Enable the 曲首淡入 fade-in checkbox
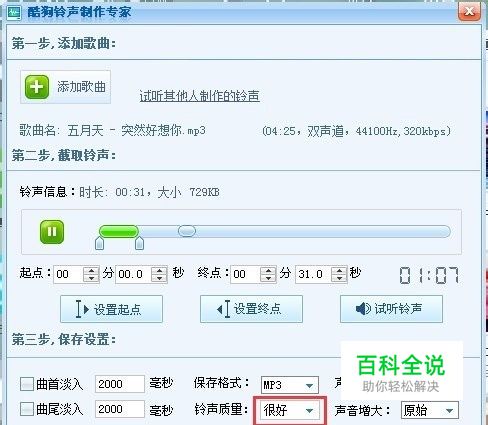The image size is (488, 425). click(27, 384)
